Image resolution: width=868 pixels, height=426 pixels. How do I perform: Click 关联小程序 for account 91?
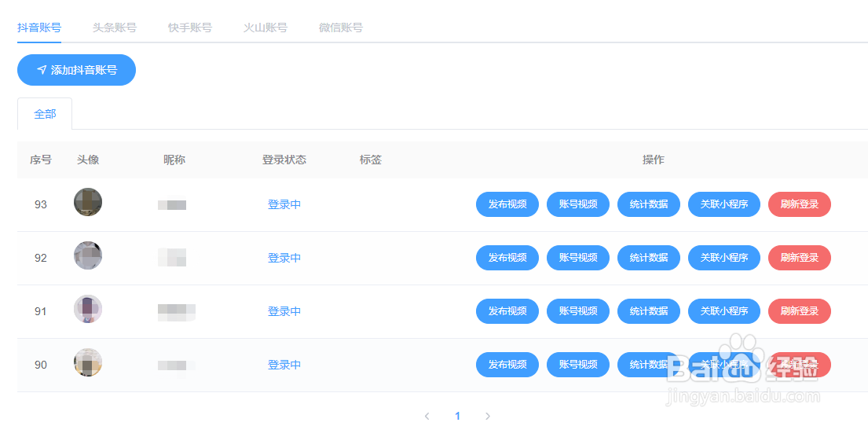tap(724, 311)
